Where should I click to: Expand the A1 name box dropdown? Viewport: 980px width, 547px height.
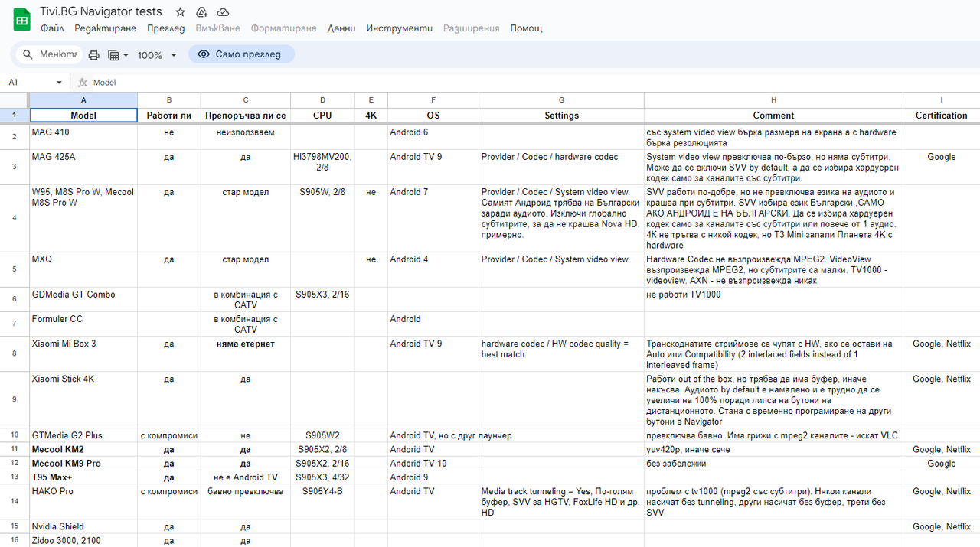(x=59, y=82)
